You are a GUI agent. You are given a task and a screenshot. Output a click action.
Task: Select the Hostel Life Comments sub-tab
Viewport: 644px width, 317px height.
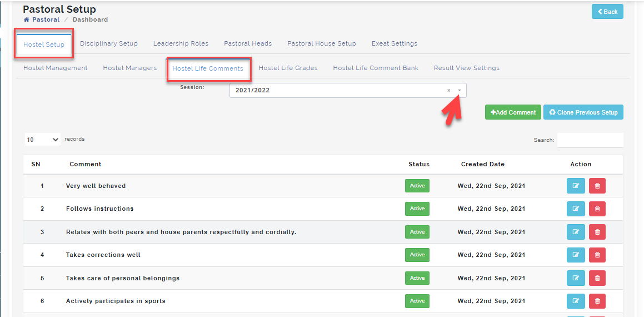pyautogui.click(x=208, y=68)
